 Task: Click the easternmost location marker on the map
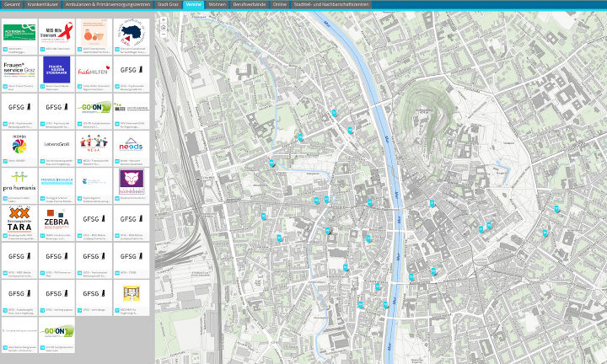click(556, 209)
